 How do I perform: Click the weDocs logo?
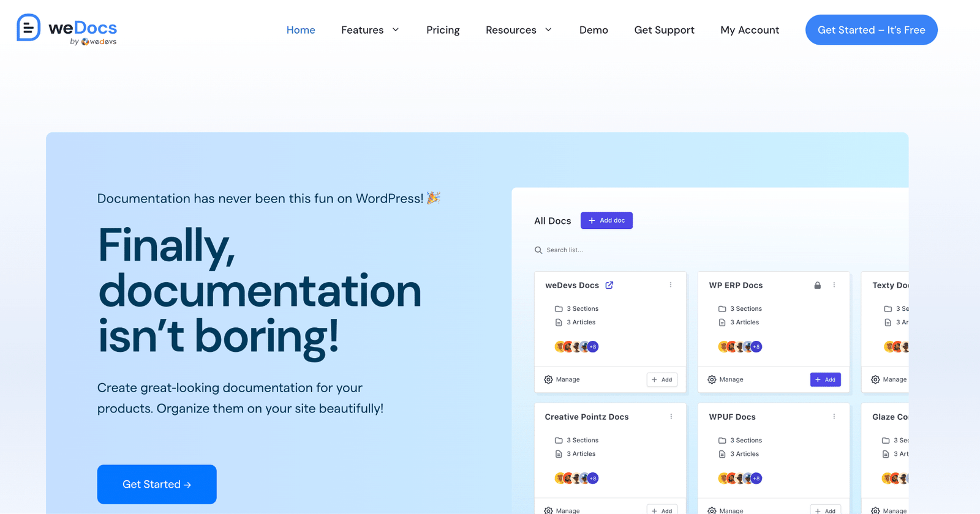point(66,29)
